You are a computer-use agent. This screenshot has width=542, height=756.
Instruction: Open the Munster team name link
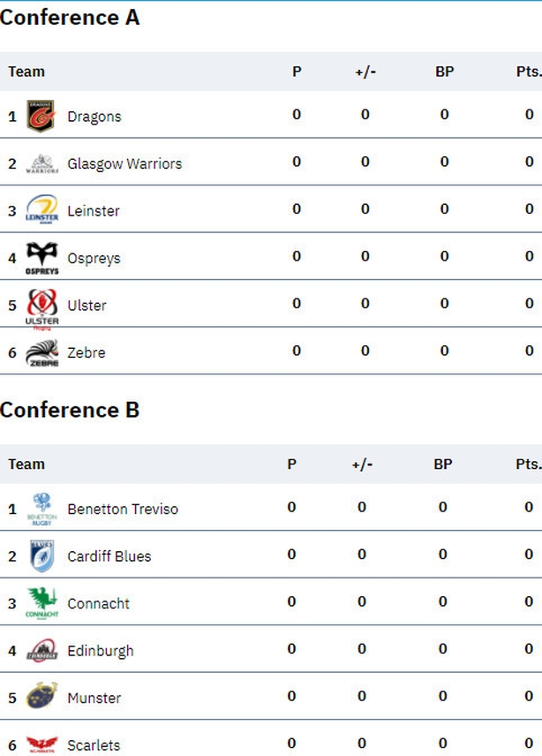94,698
